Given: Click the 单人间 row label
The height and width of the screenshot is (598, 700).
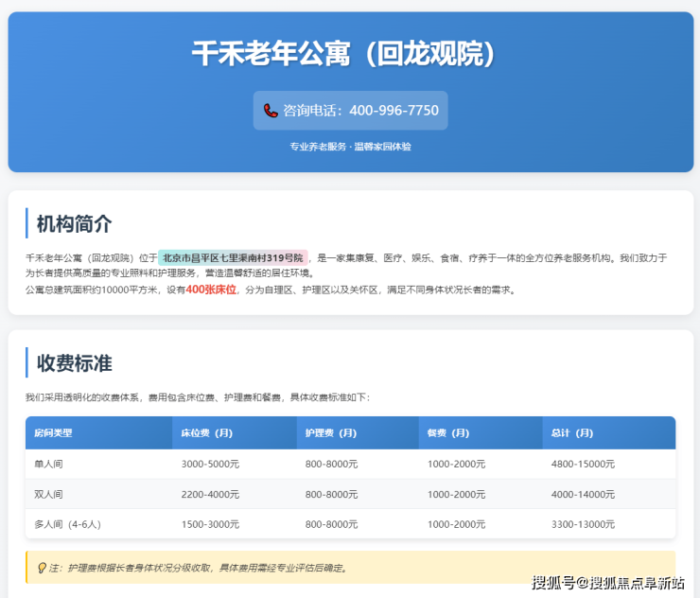Looking at the screenshot, I should click(48, 464).
